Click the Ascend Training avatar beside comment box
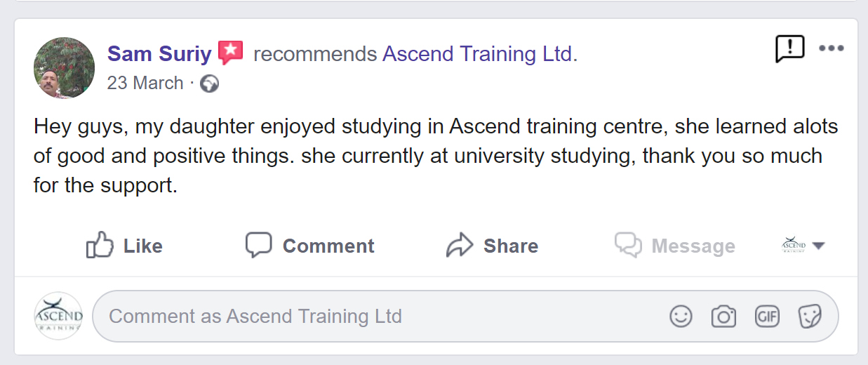 point(58,316)
